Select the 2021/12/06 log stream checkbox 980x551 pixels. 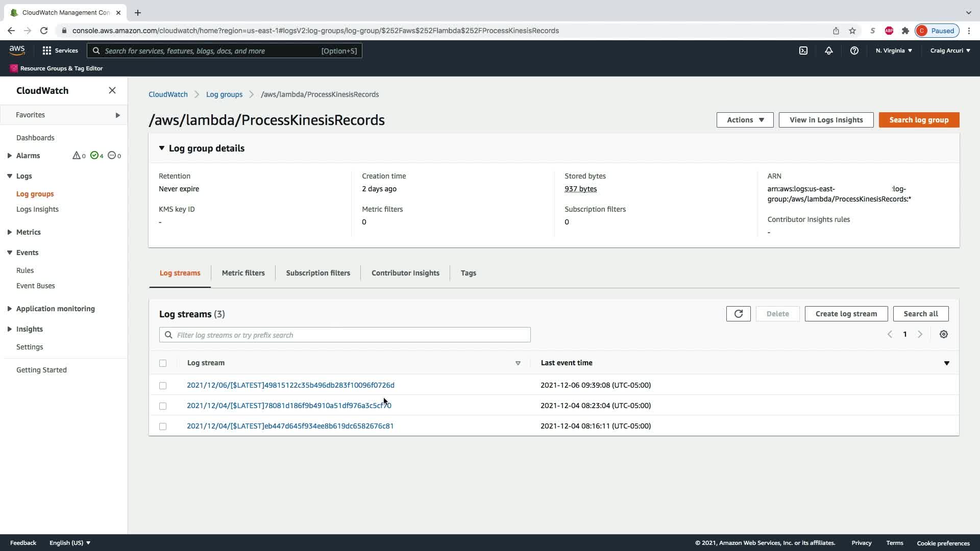coord(163,386)
